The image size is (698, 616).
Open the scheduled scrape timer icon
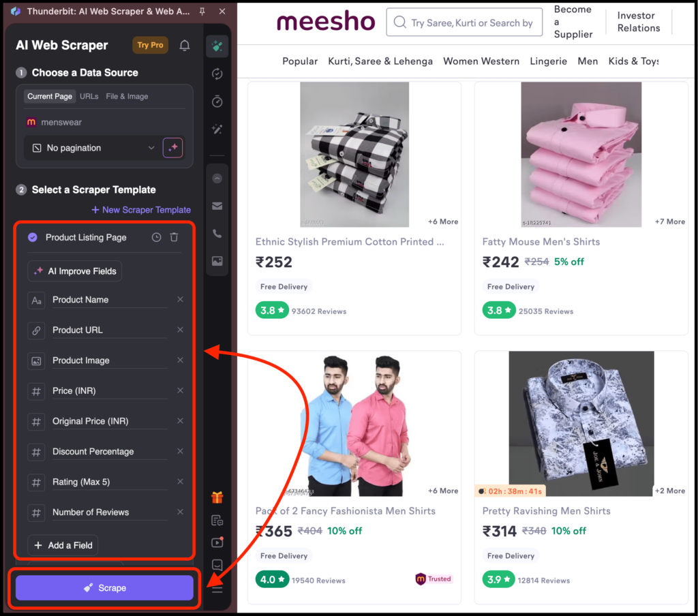tap(217, 102)
